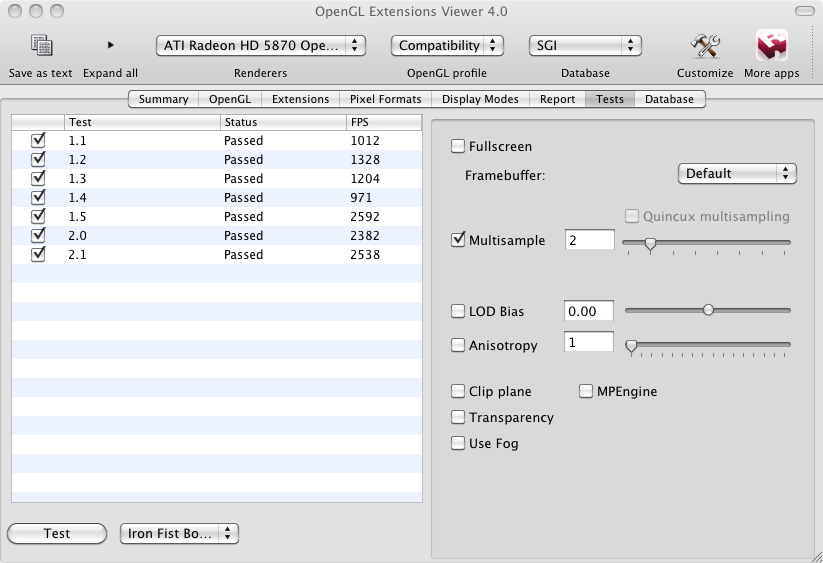The image size is (823, 563).
Task: Enable the LOD Bias checkbox
Action: pyautogui.click(x=458, y=311)
